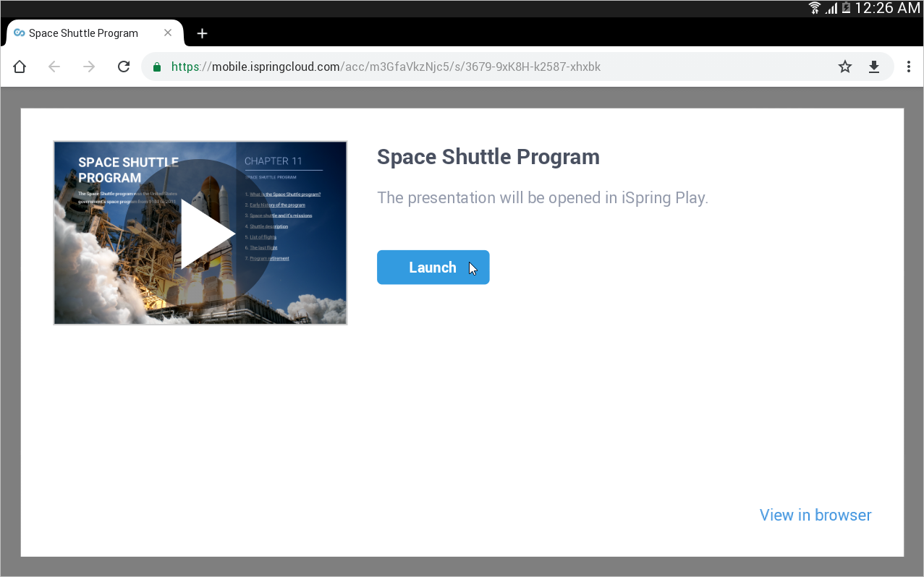Screen dimensions: 924x577
Task: Open the downloads icon in toolbar
Action: coord(874,67)
